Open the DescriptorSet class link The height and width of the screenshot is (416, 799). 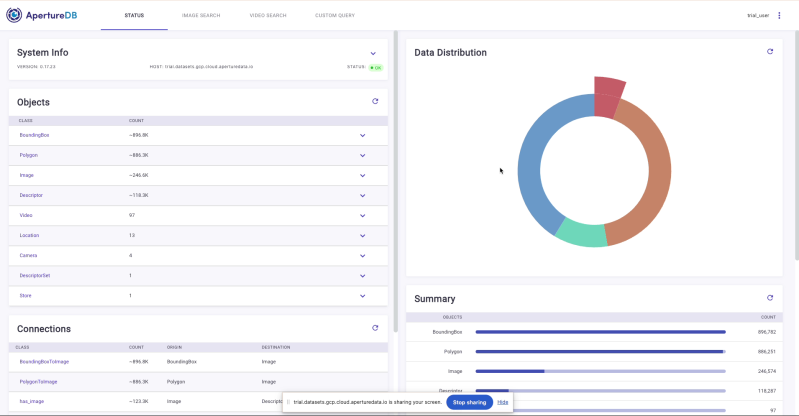pos(35,275)
